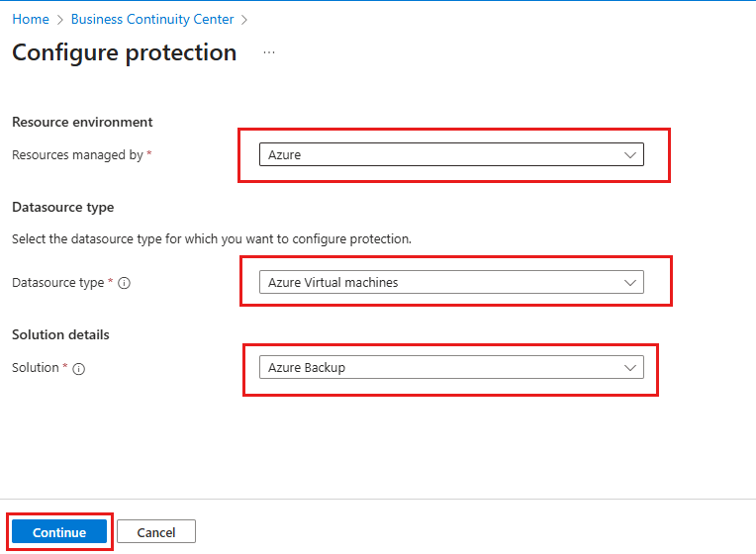This screenshot has height=554, width=756.
Task: Click the Configure protection page title
Action: pyautogui.click(x=124, y=52)
